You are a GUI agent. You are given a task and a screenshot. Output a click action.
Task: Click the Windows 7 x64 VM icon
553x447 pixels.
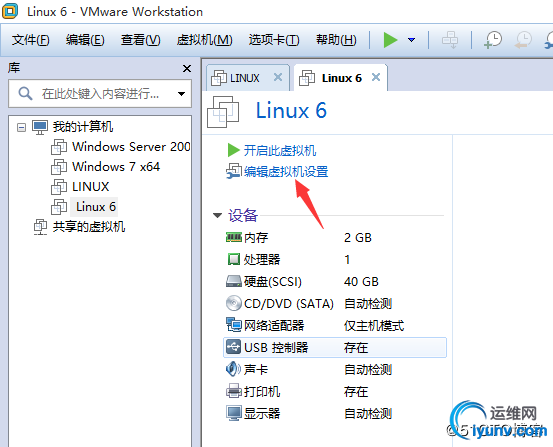pos(59,167)
